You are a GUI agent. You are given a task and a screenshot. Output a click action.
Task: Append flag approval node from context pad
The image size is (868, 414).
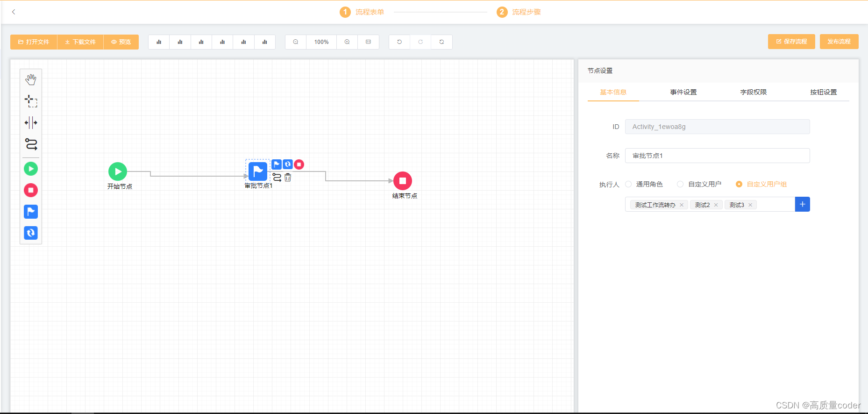point(277,164)
